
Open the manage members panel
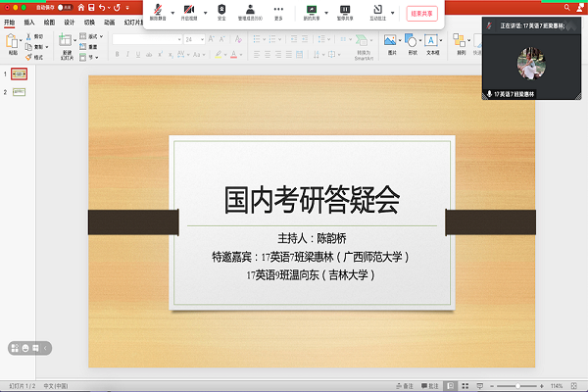(252, 11)
